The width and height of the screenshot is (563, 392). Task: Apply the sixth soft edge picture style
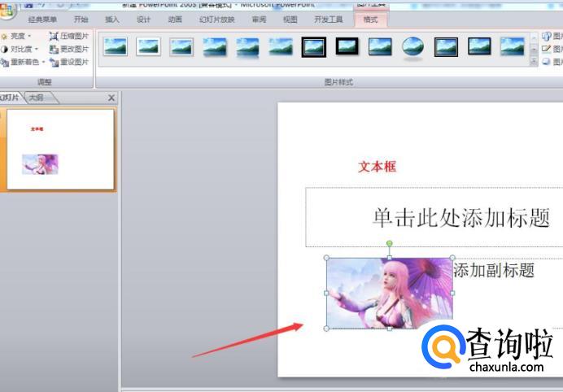(281, 47)
